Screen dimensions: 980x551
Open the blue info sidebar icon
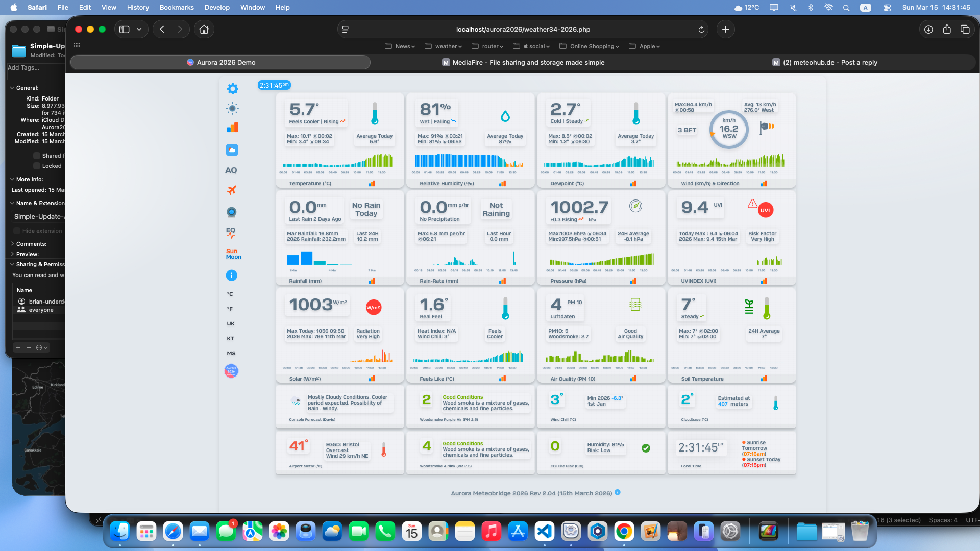pyautogui.click(x=232, y=275)
